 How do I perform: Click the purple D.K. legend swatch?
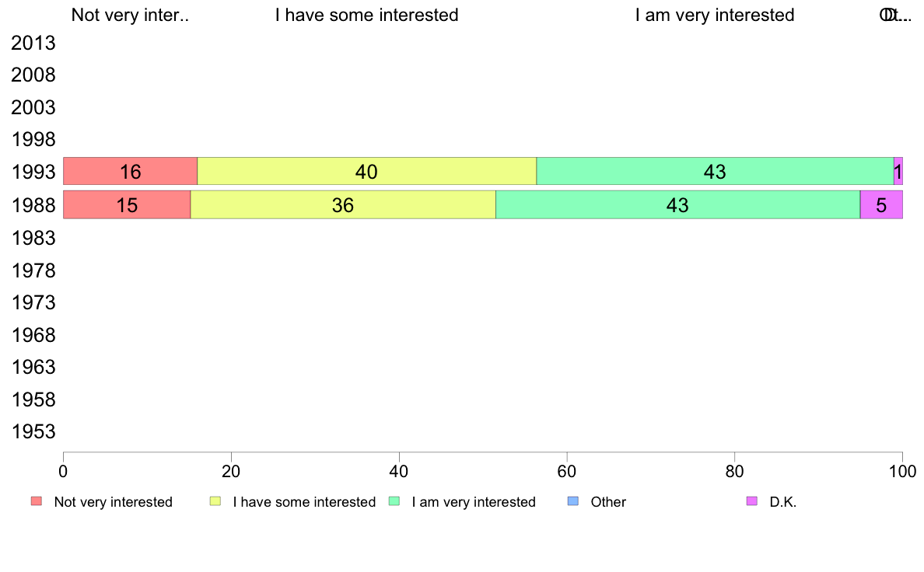tap(752, 501)
